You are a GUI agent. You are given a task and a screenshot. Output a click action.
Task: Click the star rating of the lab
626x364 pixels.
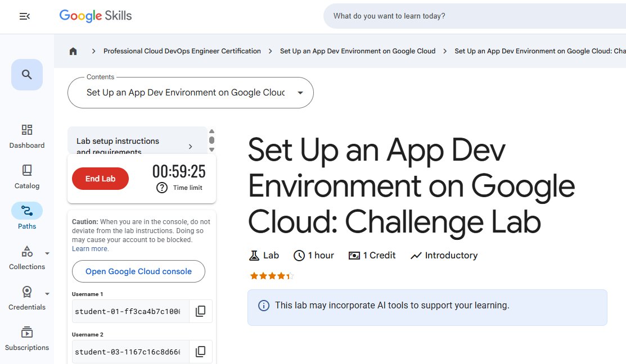coord(272,276)
